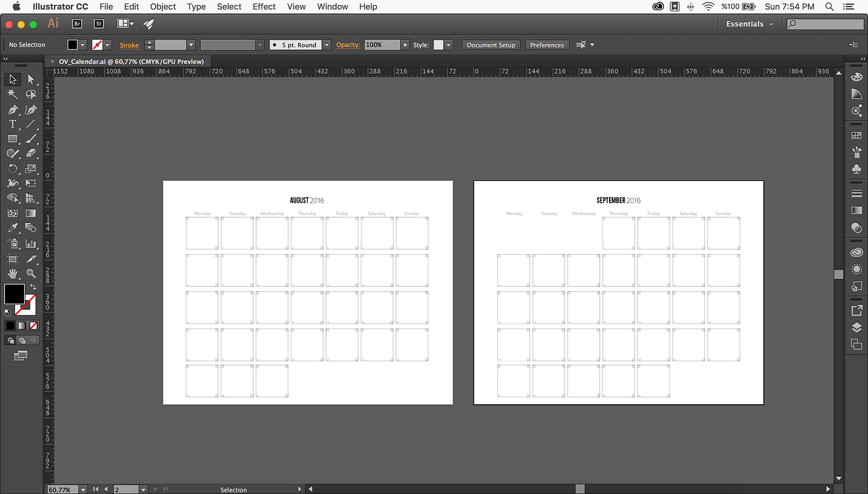Select the Paintbrush tool
The image size is (868, 494).
(30, 139)
